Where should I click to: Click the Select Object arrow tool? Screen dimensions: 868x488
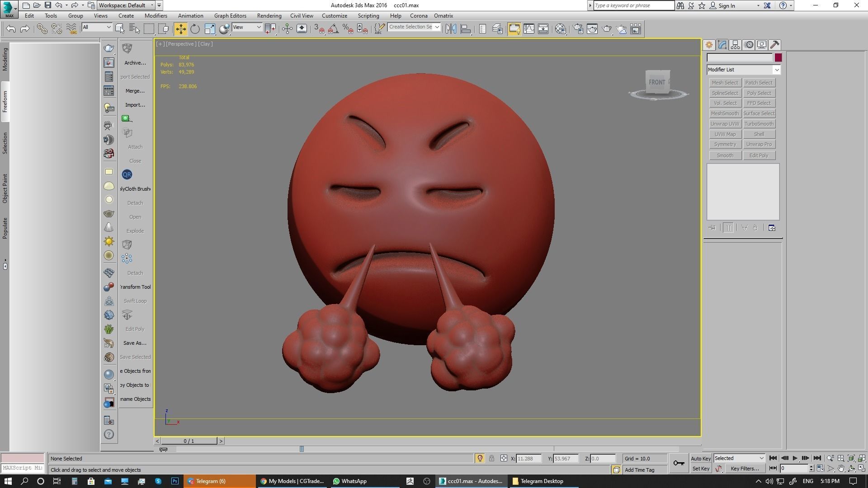tap(120, 29)
